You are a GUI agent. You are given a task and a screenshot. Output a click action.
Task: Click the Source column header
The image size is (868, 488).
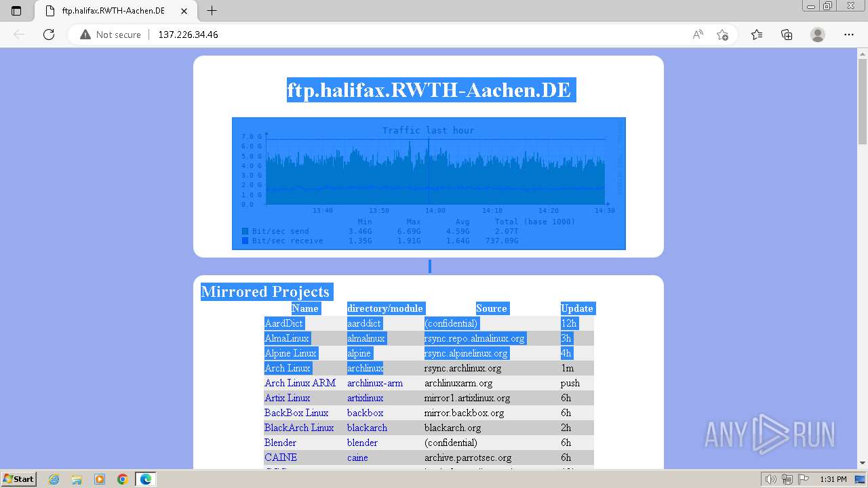pos(492,308)
